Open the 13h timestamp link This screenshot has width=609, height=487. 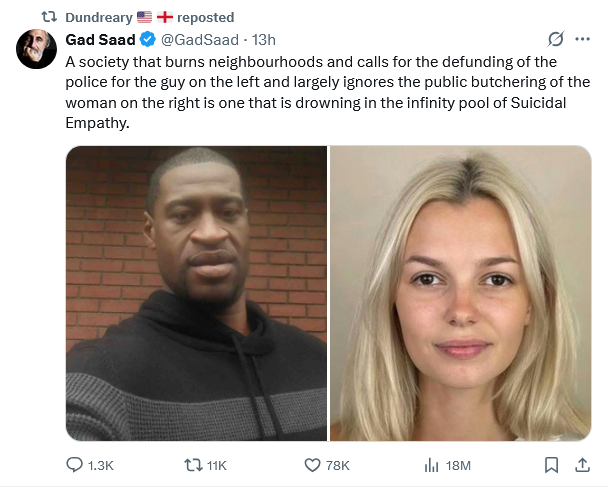pos(264,40)
